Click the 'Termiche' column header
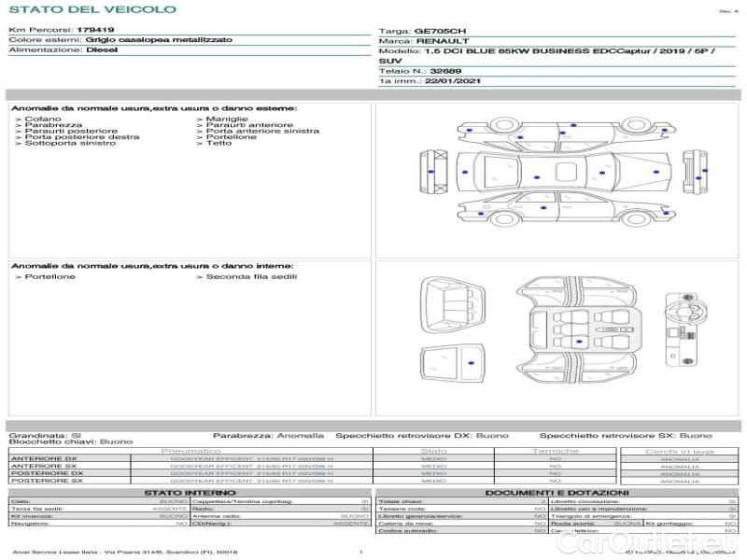Image resolution: width=747 pixels, height=560 pixels. pyautogui.click(x=555, y=451)
